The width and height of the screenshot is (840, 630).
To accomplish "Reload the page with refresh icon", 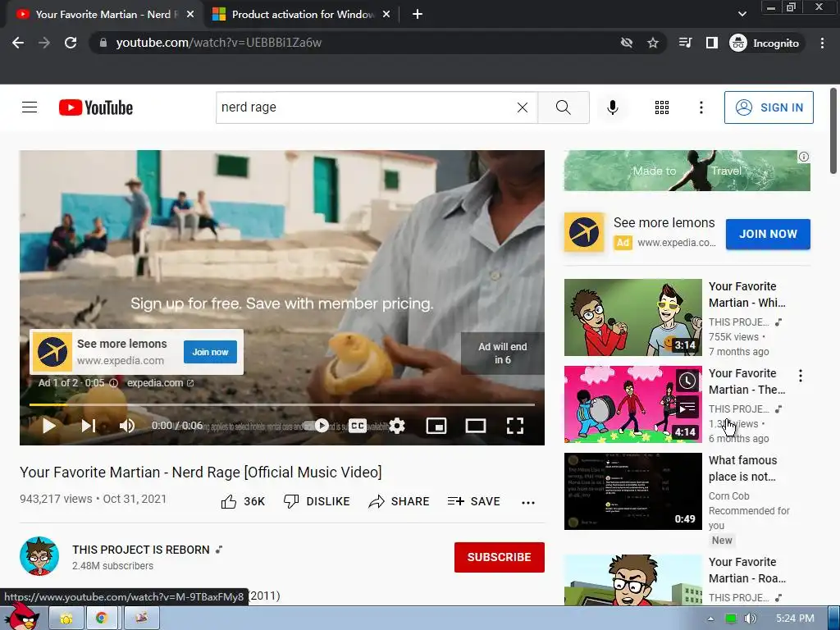I will click(x=71, y=43).
